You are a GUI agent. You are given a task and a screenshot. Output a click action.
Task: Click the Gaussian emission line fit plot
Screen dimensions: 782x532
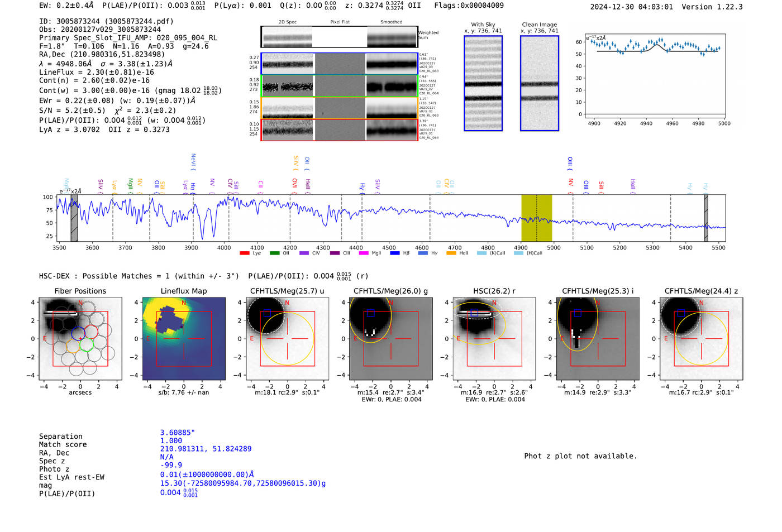coord(655,75)
